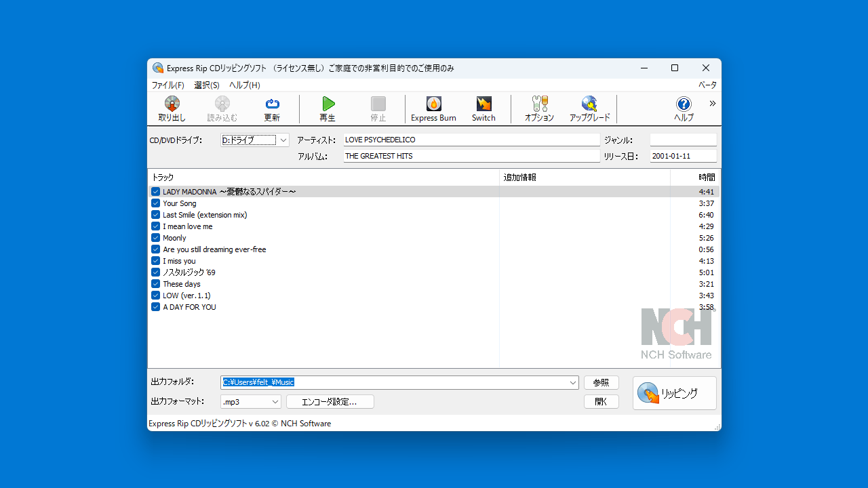This screenshot has height=488, width=868.
Task: Uncheck ノスタルジック '69 checkbox
Action: tap(155, 272)
